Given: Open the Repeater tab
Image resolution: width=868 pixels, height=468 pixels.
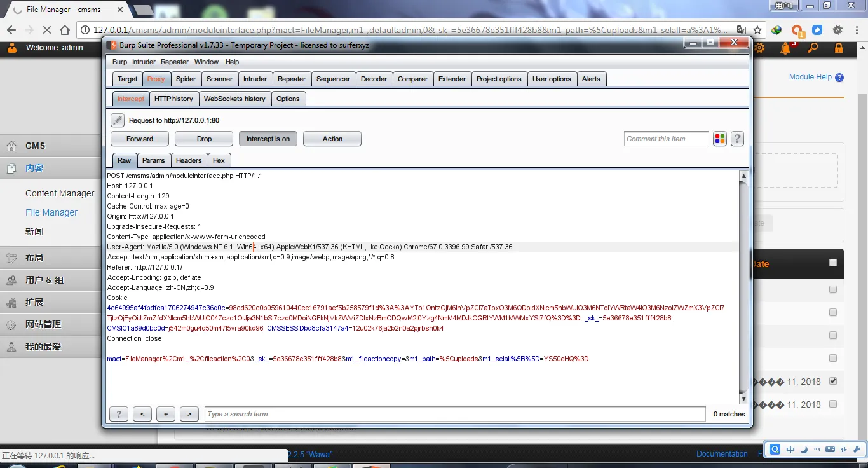Looking at the screenshot, I should tap(292, 79).
